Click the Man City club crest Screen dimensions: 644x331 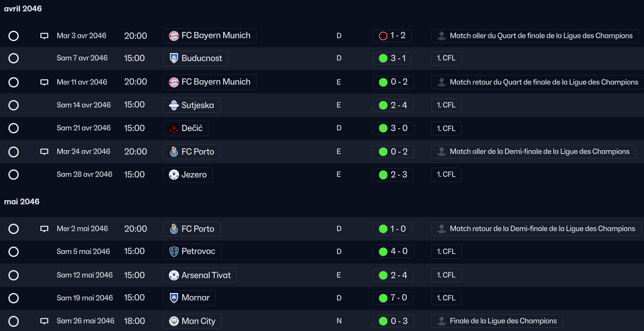pyautogui.click(x=174, y=321)
